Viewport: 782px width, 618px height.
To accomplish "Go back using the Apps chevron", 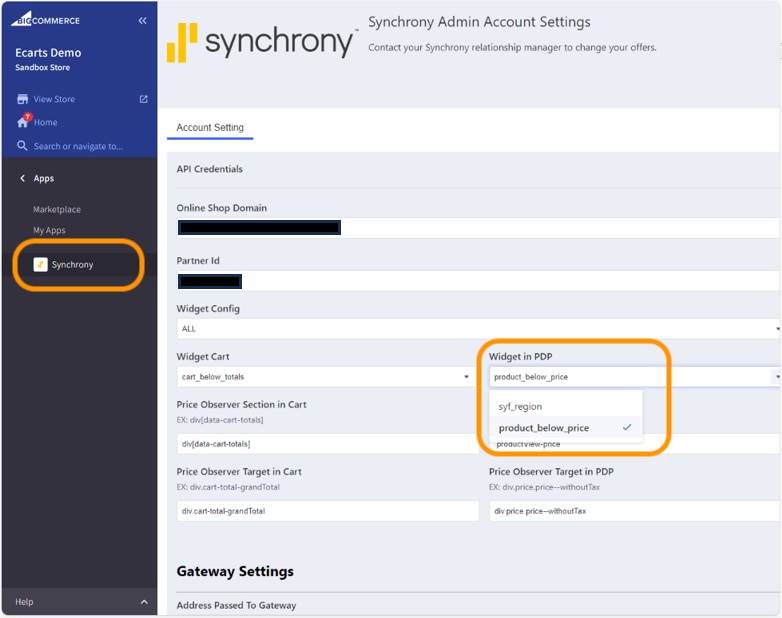I will (22, 178).
